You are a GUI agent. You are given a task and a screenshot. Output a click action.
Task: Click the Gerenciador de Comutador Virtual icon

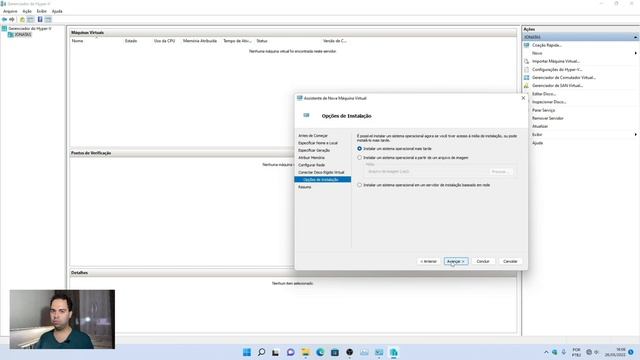527,78
